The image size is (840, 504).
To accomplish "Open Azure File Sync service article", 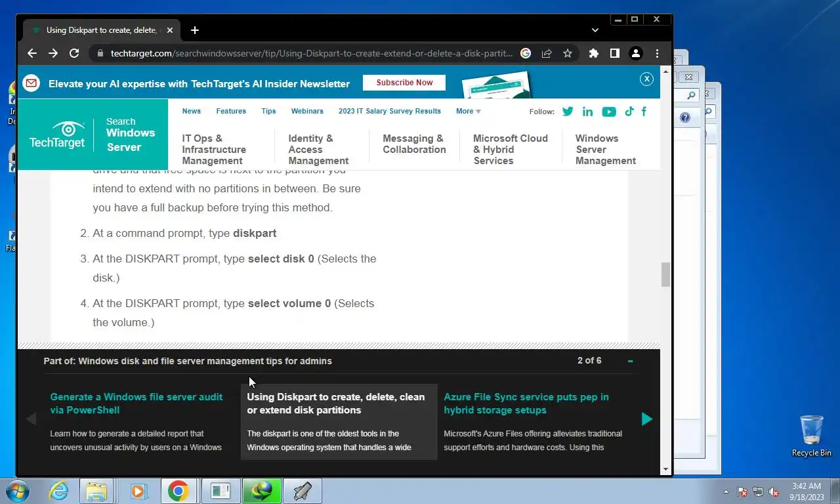I will 526,404.
